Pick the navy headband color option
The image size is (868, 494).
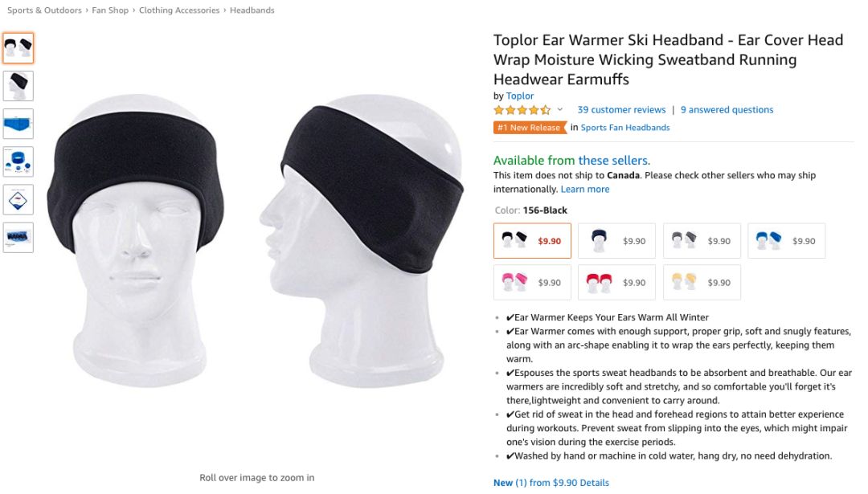[616, 241]
